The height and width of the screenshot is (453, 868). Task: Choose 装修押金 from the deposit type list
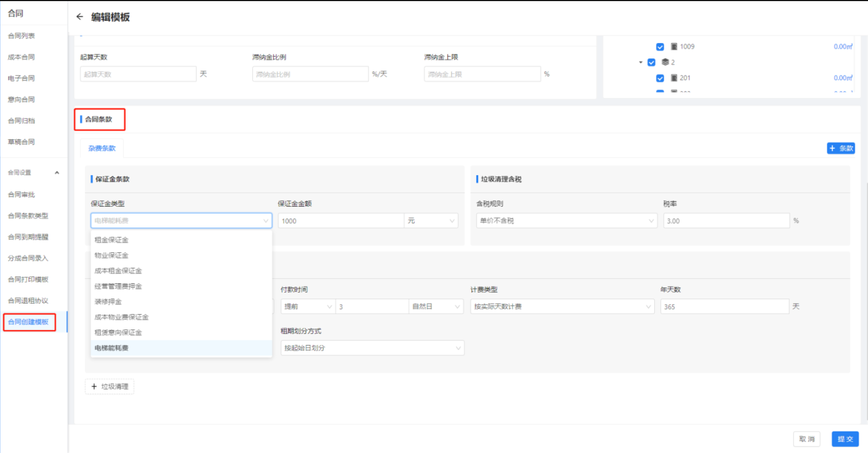click(x=109, y=302)
